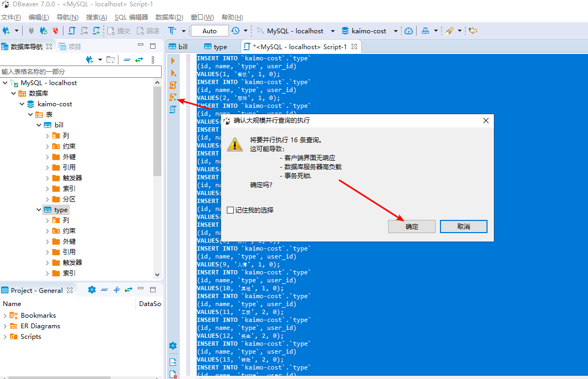The width and height of the screenshot is (588, 379).
Task: Click the 提交 commit toolbar button
Action: (119, 31)
